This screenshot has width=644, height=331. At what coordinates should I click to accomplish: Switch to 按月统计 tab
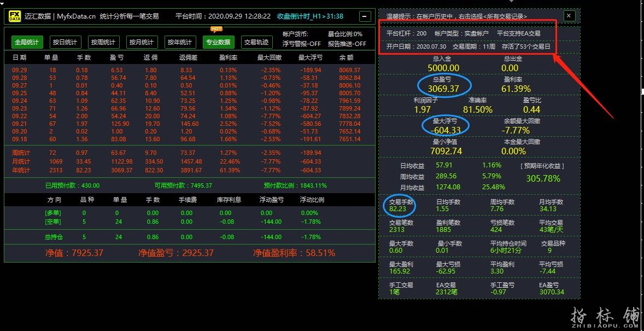(142, 42)
